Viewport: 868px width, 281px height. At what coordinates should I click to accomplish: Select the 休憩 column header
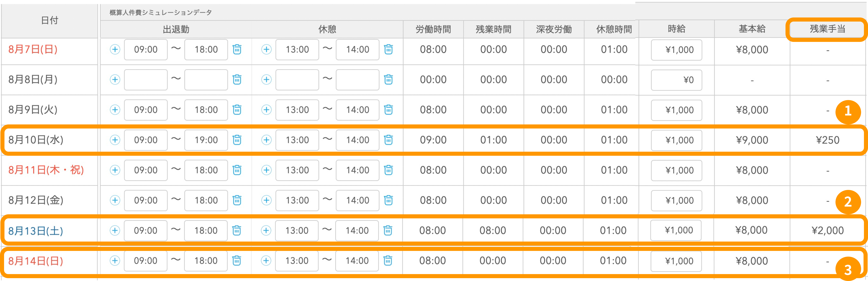327,29
